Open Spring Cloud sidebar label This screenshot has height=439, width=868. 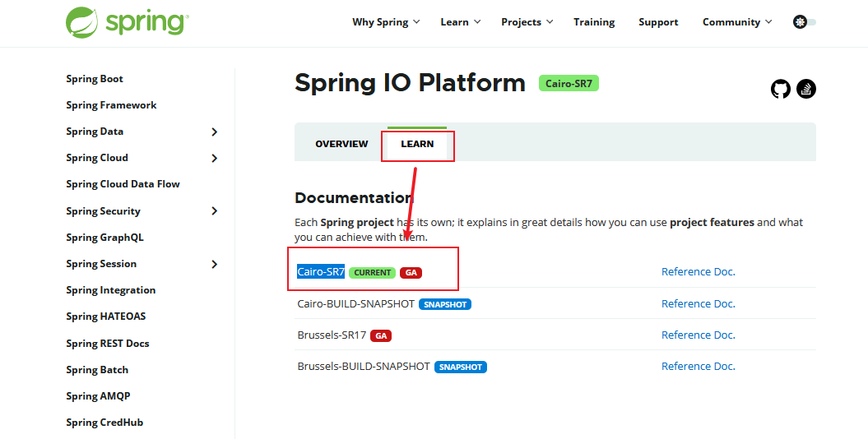(x=97, y=158)
